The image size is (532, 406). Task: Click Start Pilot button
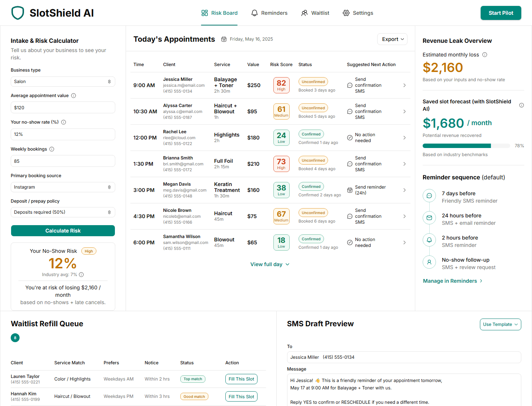coord(501,13)
